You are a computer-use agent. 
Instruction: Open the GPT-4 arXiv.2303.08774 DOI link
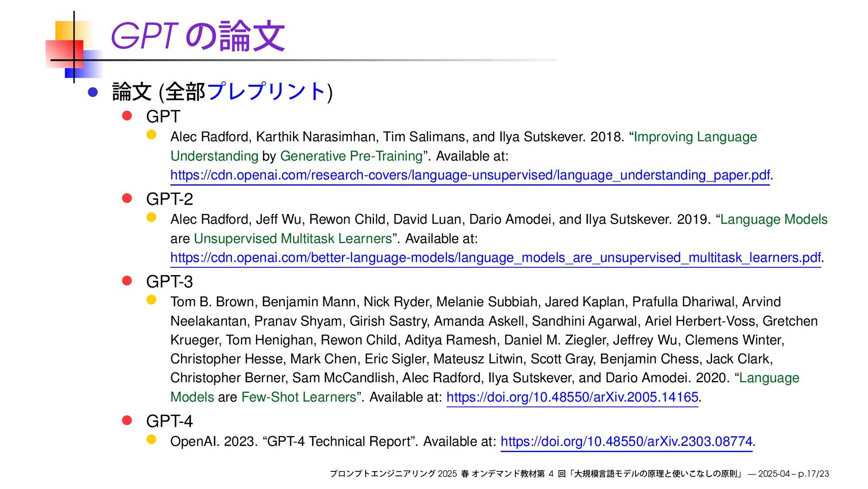626,442
